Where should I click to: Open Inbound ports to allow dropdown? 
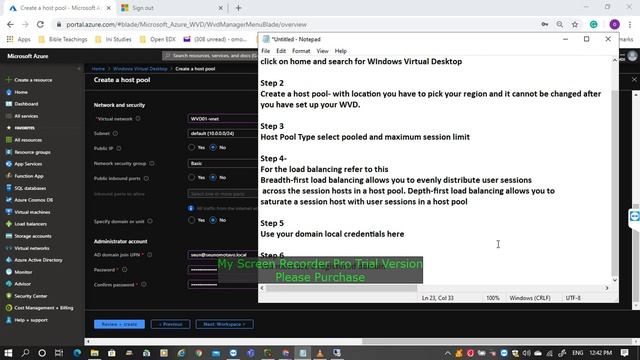pyautogui.click(x=223, y=194)
